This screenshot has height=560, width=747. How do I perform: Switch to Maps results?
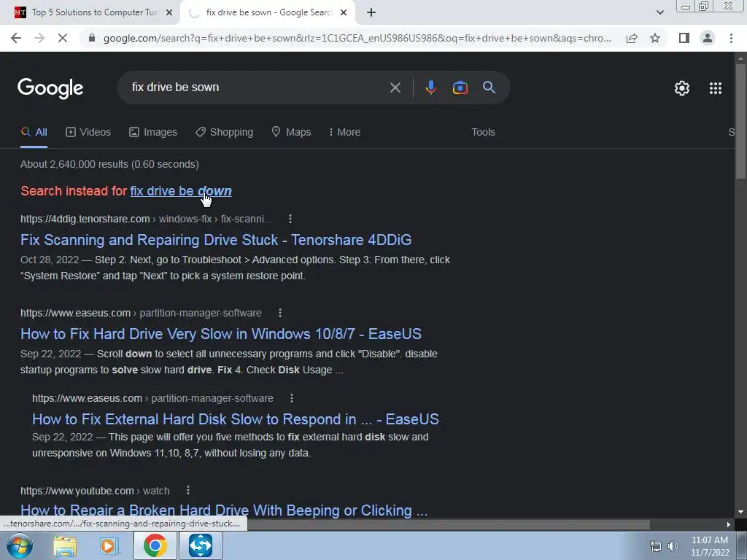point(291,132)
